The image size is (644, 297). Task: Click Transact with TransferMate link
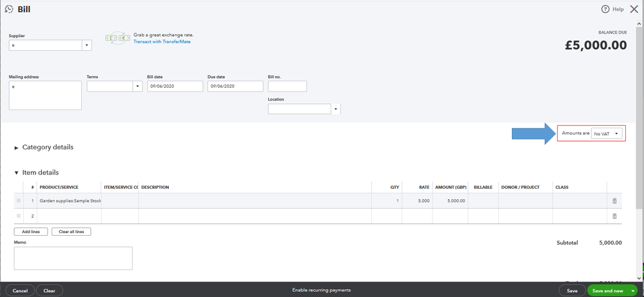(162, 41)
